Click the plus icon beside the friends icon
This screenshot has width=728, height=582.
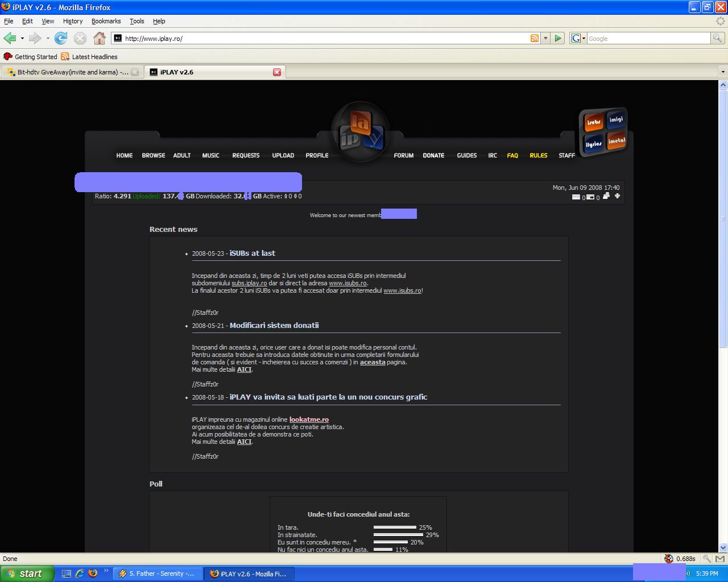pos(618,196)
